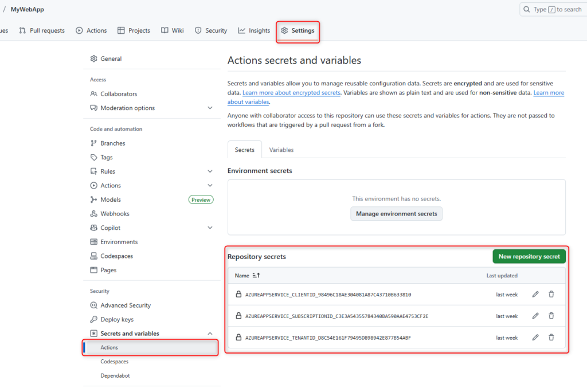Click the Settings gear icon in top nav
Viewport: 587px width, 392px height.
(284, 30)
